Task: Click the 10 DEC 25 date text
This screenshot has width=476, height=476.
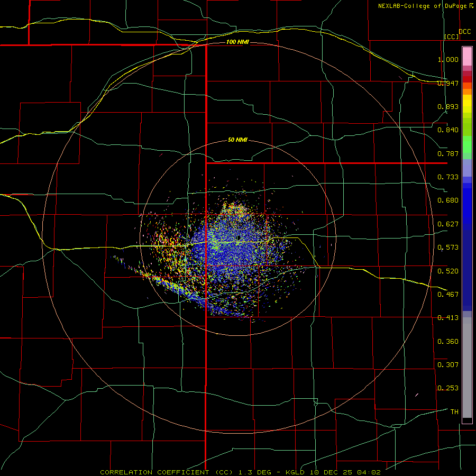Action: [331, 472]
